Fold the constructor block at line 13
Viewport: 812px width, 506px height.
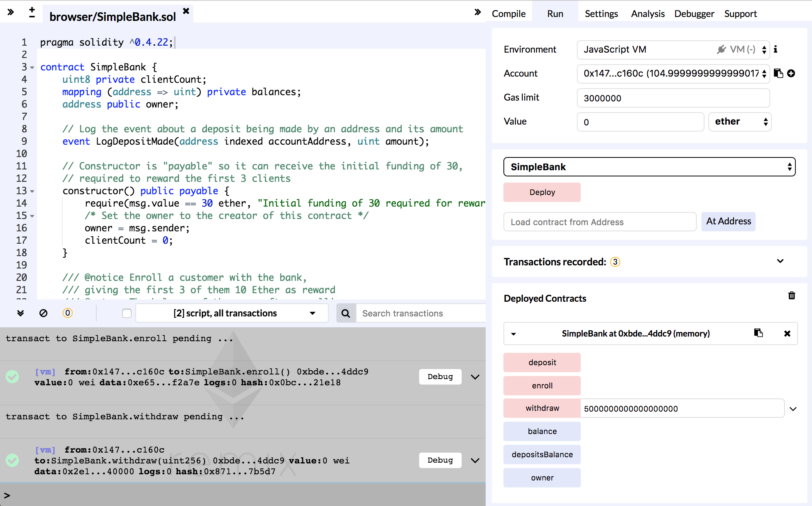pyautogui.click(x=32, y=191)
